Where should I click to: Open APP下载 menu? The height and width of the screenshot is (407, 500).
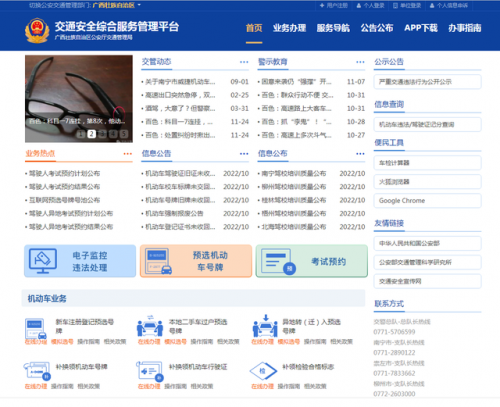(x=421, y=28)
